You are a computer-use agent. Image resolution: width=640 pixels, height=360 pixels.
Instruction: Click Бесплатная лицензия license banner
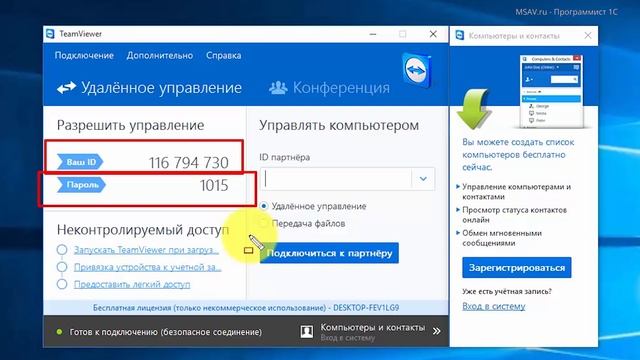click(x=246, y=308)
